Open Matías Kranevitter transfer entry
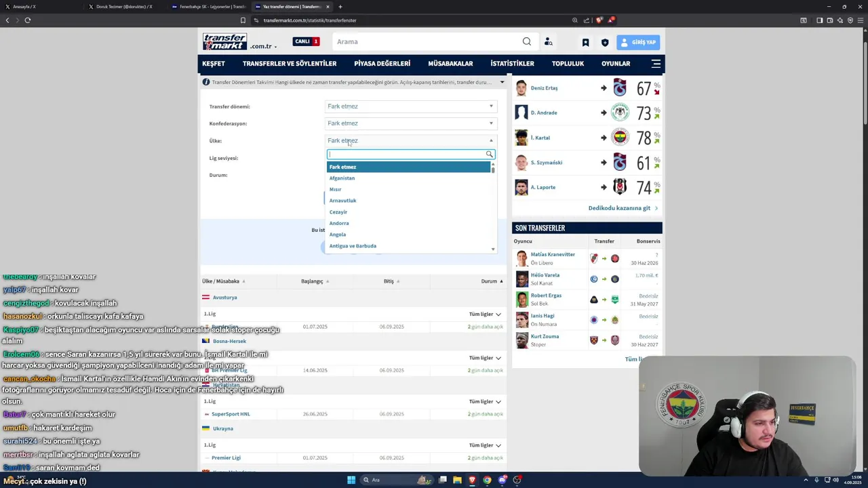Image resolution: width=868 pixels, height=488 pixels. pyautogui.click(x=553, y=255)
